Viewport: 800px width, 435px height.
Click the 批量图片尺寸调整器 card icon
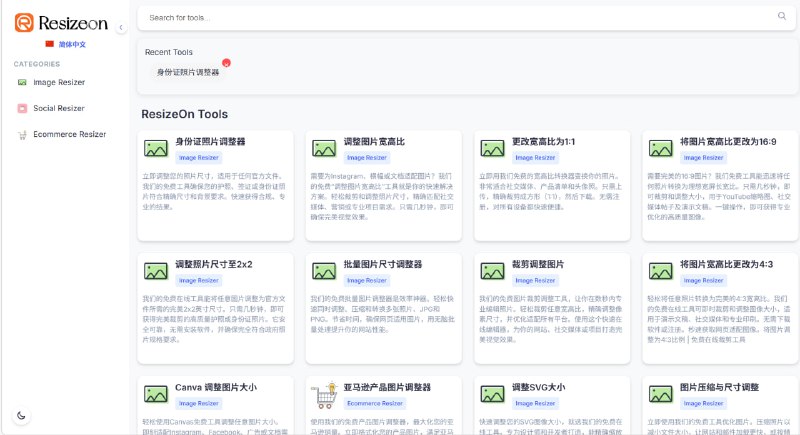point(324,271)
